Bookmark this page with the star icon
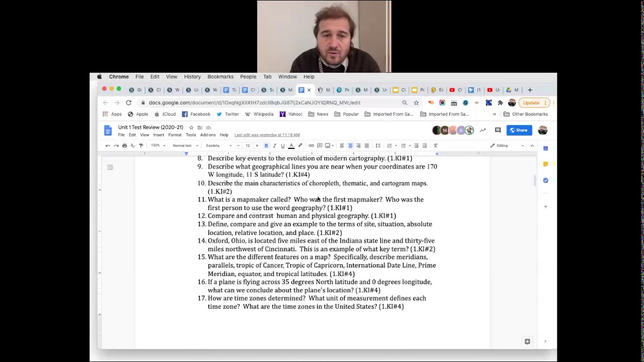Viewport: 644px width, 362px height. pos(416,103)
